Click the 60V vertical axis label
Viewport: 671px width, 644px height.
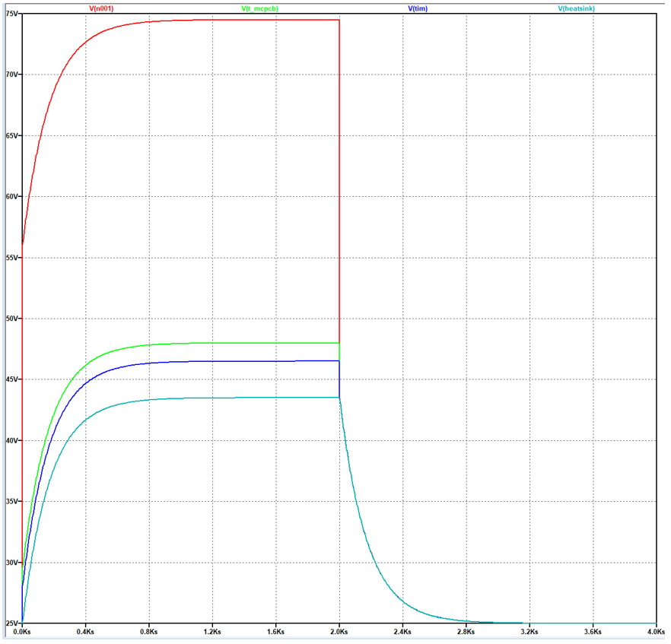[x=11, y=196]
